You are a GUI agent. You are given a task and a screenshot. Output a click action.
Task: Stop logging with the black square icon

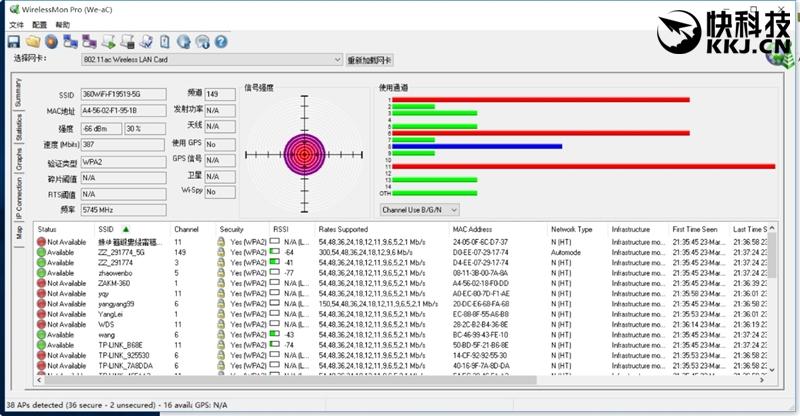click(128, 42)
